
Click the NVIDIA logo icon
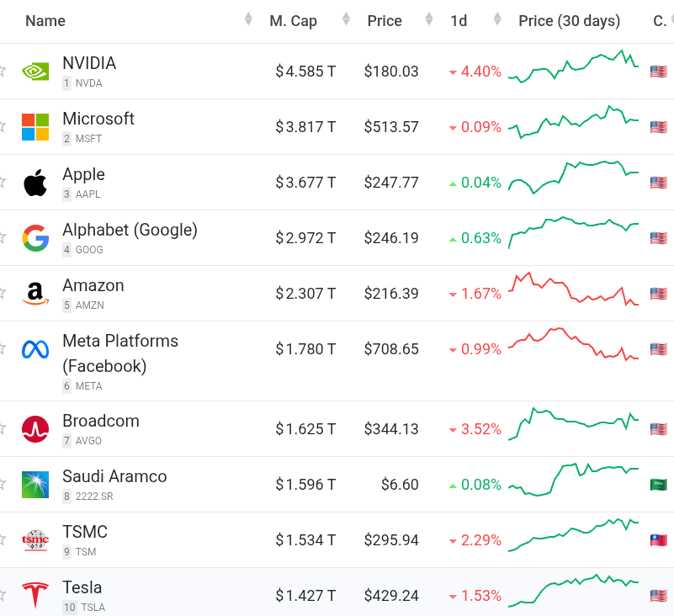pos(35,72)
